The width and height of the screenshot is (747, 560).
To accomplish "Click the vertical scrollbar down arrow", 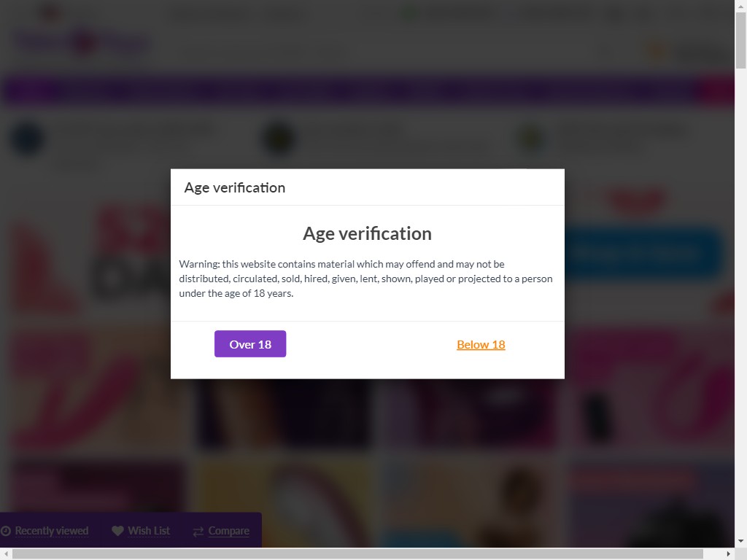I will coord(740,541).
